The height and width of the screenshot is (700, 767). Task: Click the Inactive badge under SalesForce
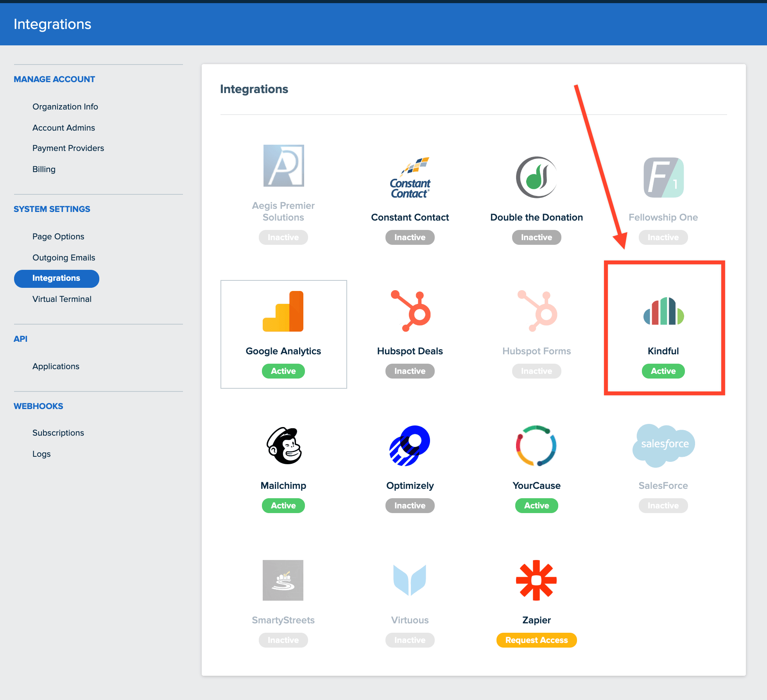click(663, 506)
